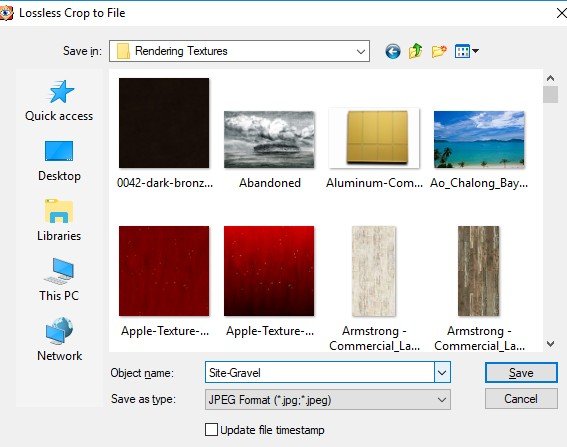Select the Aluminum-Com texture thumbnail

point(374,138)
